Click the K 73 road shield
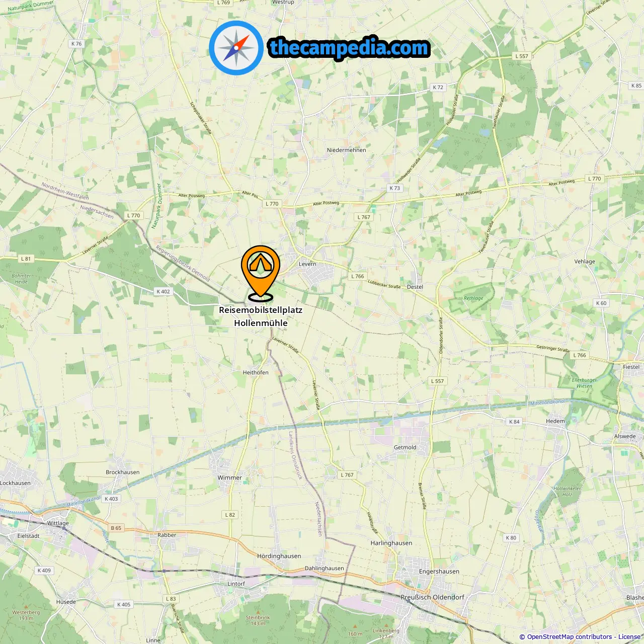 click(x=394, y=188)
